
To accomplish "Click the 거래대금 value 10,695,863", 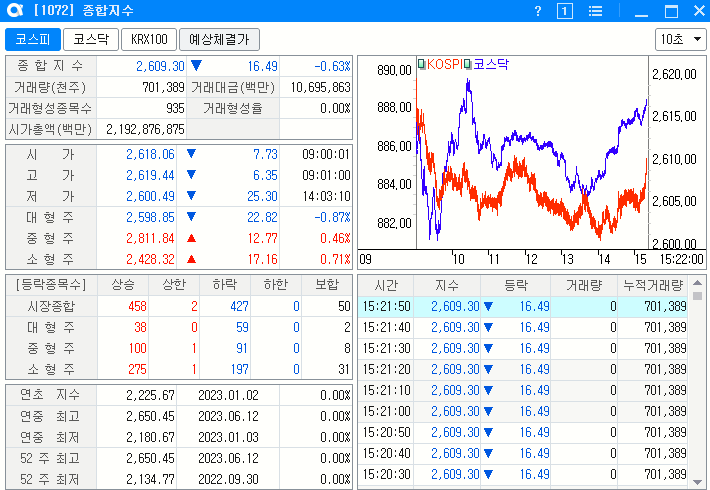I will click(x=321, y=87).
